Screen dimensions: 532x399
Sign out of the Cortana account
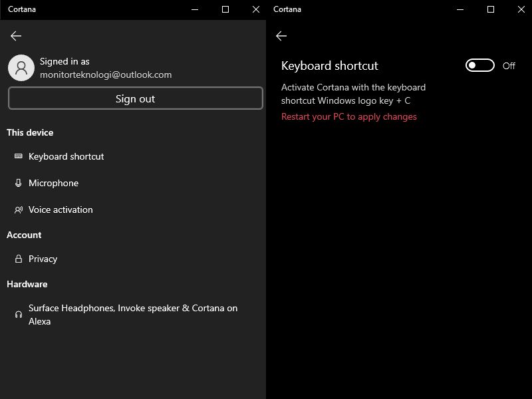136,98
